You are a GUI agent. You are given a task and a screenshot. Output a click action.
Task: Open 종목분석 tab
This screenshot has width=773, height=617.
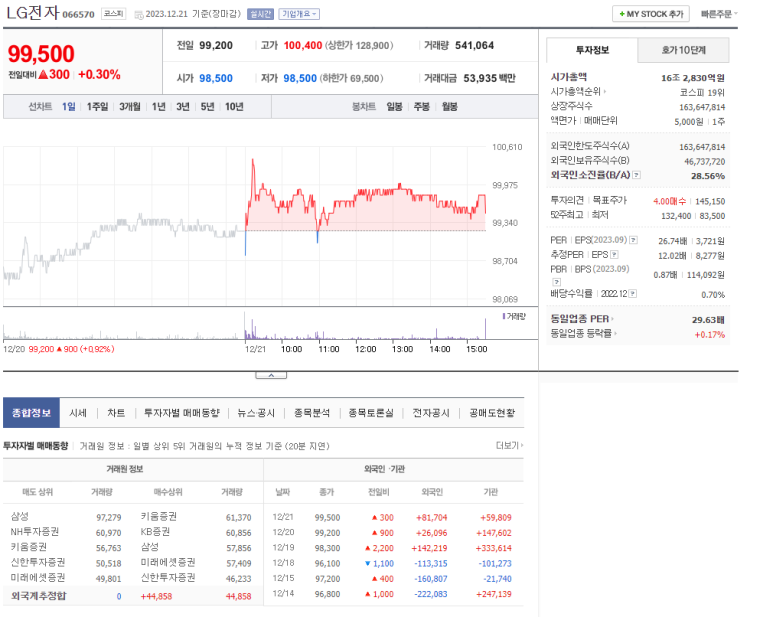pyautogui.click(x=312, y=413)
